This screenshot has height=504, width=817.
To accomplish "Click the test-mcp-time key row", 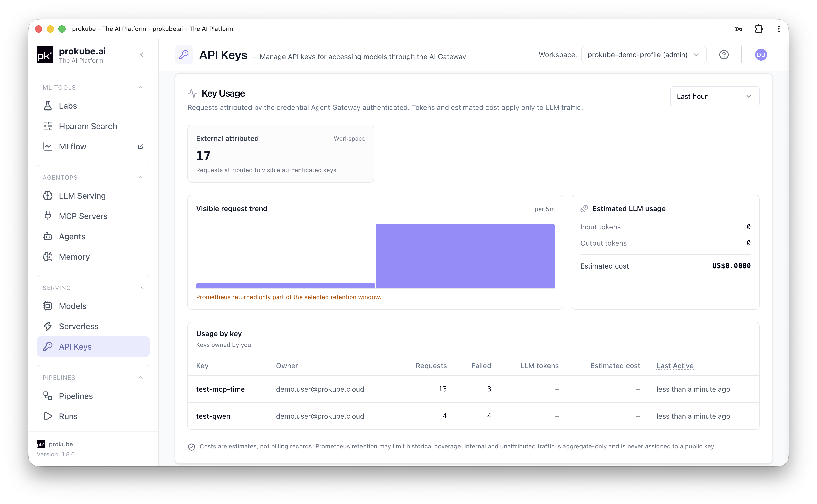I will 473,389.
